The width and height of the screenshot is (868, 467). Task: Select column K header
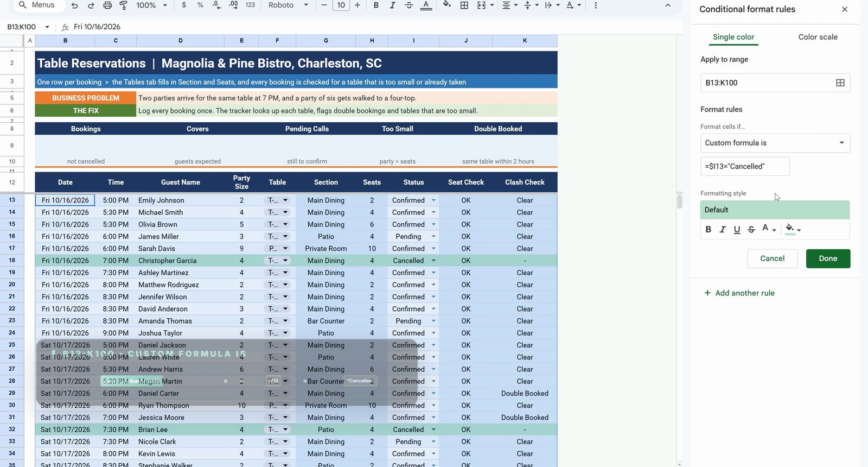pyautogui.click(x=525, y=40)
